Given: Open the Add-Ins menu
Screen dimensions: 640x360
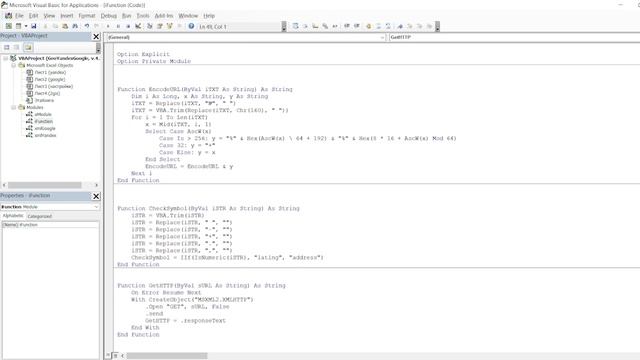Looking at the screenshot, I should [x=164, y=16].
